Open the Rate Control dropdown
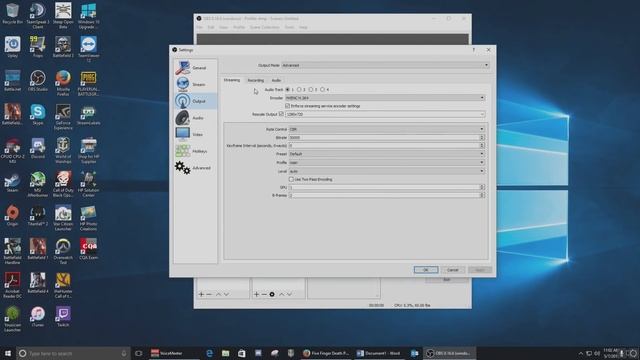Screen dimensions: 640x360 pyautogui.click(x=387, y=129)
